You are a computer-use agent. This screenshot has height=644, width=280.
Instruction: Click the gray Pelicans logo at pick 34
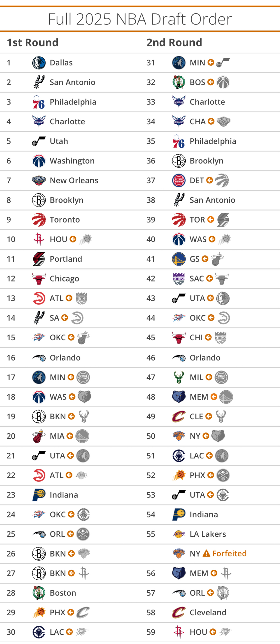point(223,121)
